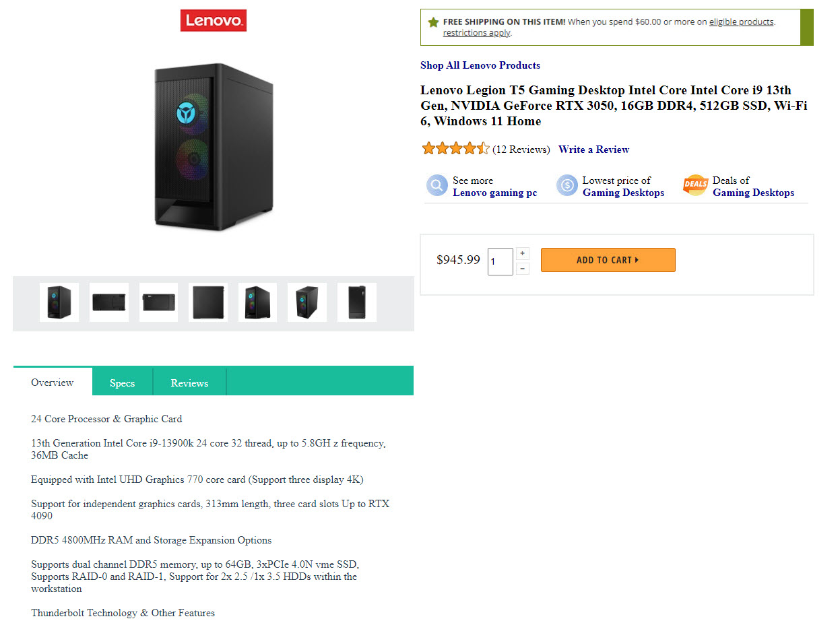Click the magnifier See more icon
840x625 pixels.
pyautogui.click(x=437, y=185)
